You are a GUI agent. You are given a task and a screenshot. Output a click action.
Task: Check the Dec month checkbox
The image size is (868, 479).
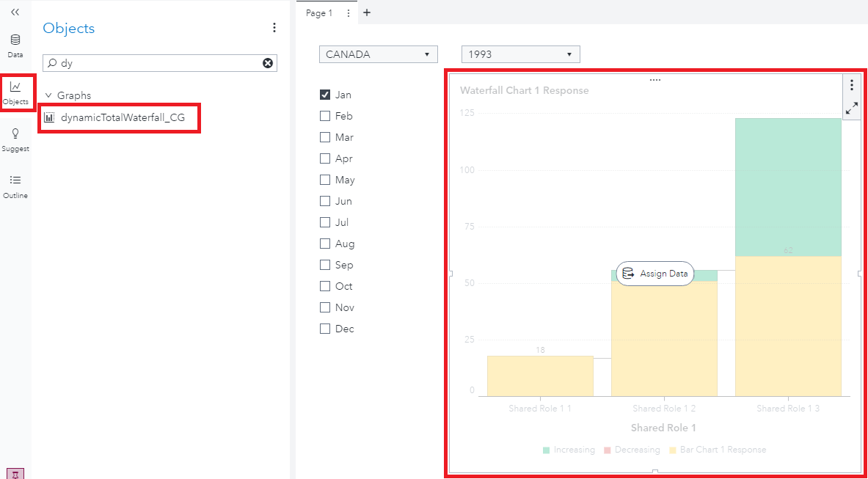point(324,329)
